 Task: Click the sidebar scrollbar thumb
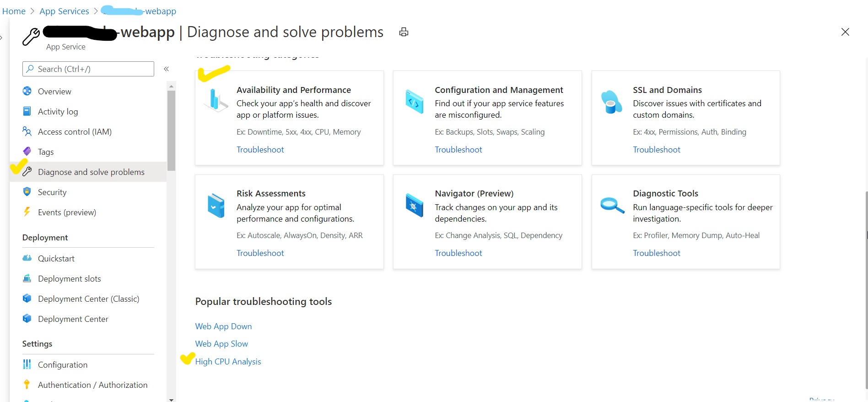(x=171, y=130)
